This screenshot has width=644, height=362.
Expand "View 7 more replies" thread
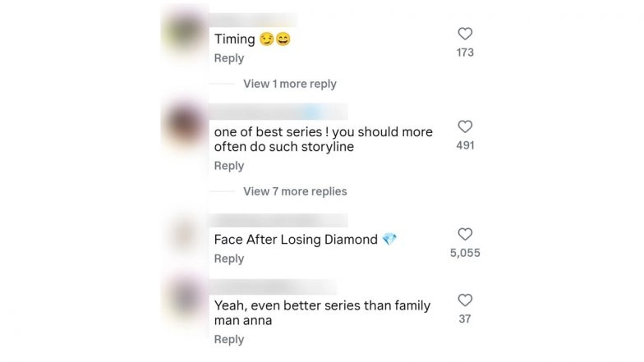click(x=295, y=191)
